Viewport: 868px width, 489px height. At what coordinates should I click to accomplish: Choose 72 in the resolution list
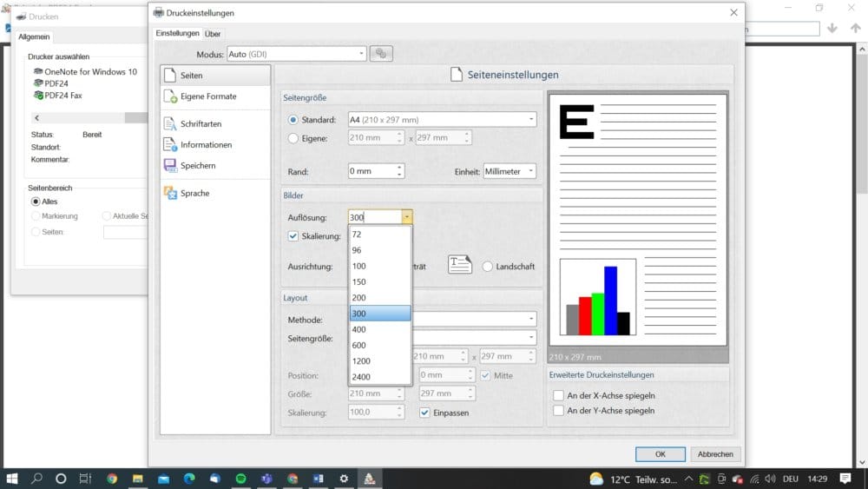pos(380,235)
